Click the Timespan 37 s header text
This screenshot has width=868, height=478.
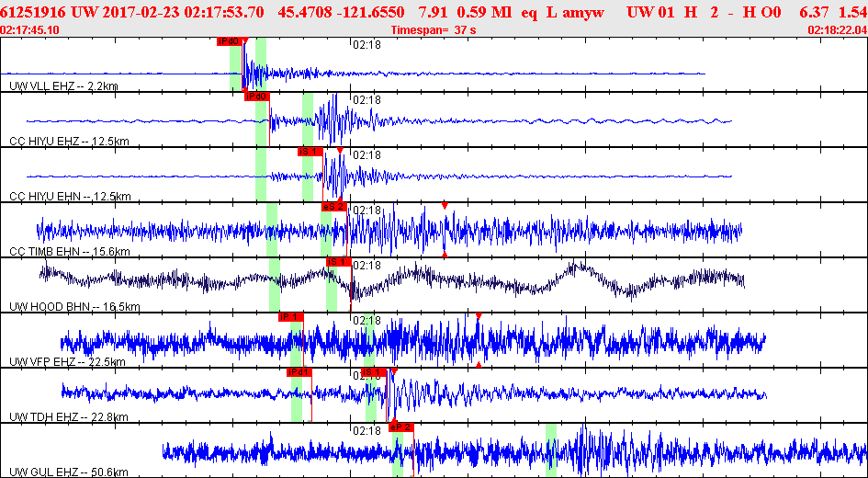[432, 29]
